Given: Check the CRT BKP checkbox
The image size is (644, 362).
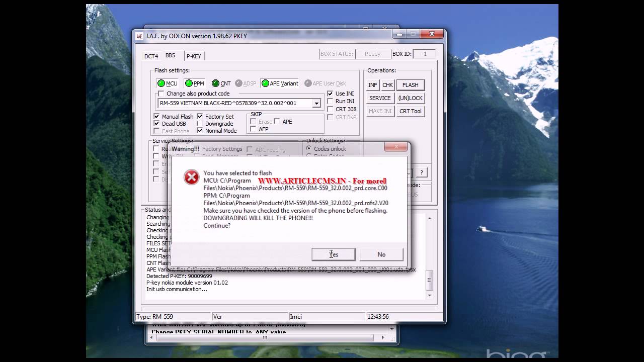Looking at the screenshot, I should point(330,117).
